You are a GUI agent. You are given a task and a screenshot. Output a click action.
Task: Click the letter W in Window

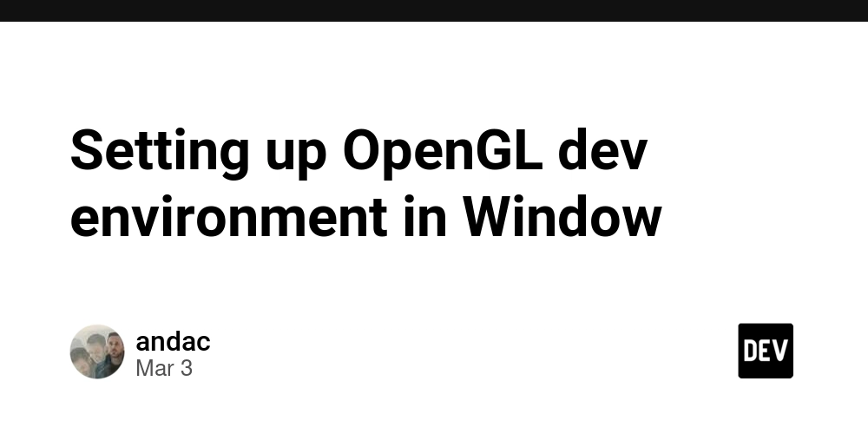pos(490,216)
